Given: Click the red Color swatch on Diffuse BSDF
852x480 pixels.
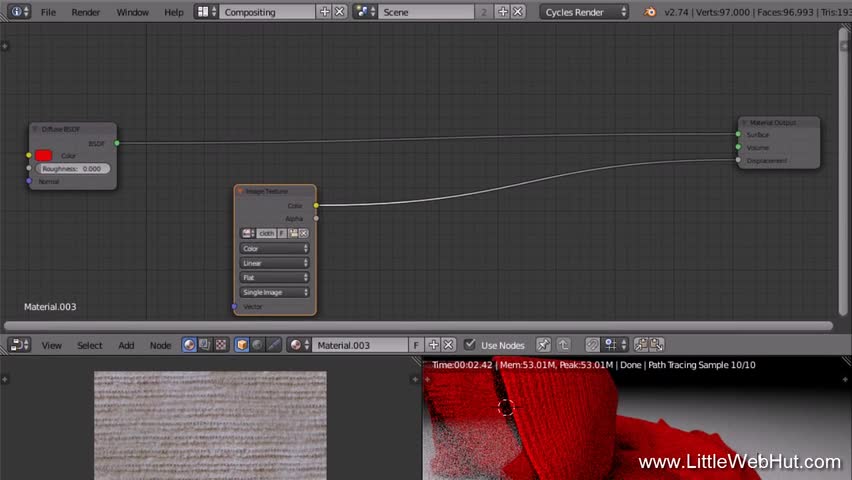Looking at the screenshot, I should click(43, 155).
